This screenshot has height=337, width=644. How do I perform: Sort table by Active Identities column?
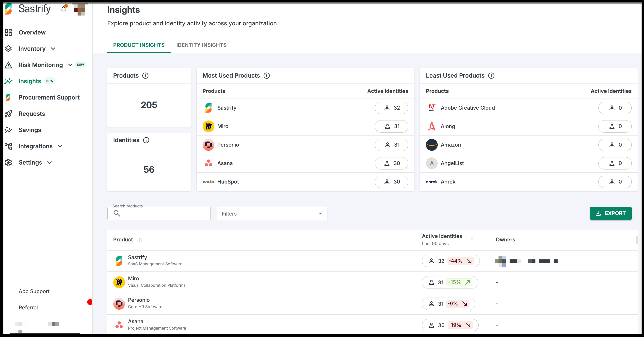point(472,240)
